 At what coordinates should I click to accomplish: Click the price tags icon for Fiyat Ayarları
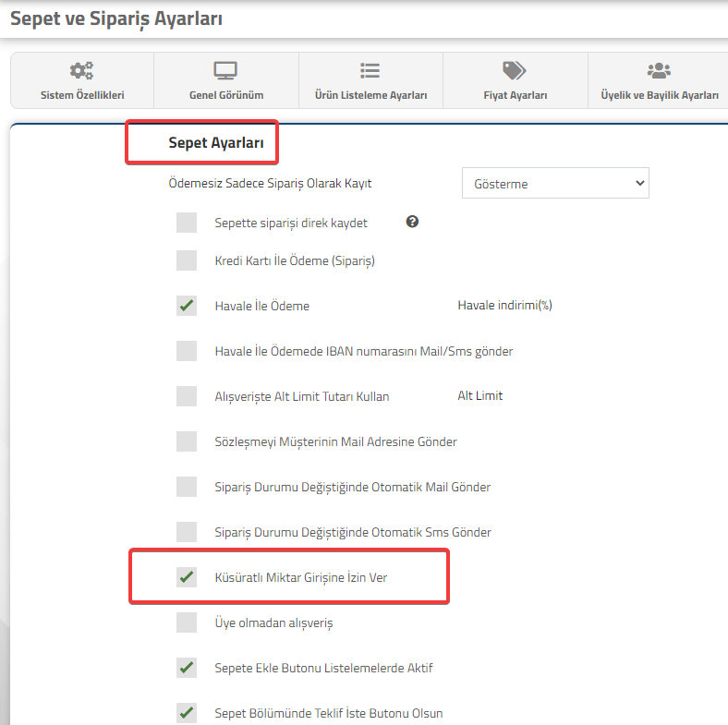(515, 70)
